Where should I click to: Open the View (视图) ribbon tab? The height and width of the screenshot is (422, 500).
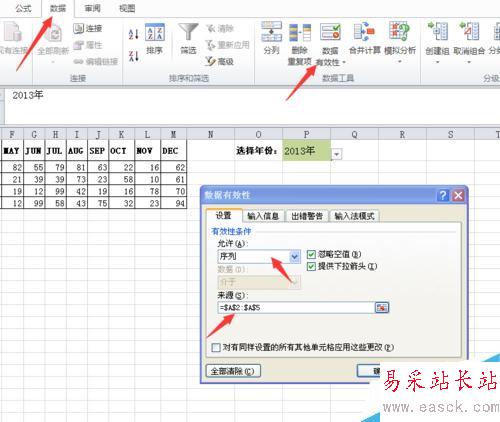[x=127, y=8]
